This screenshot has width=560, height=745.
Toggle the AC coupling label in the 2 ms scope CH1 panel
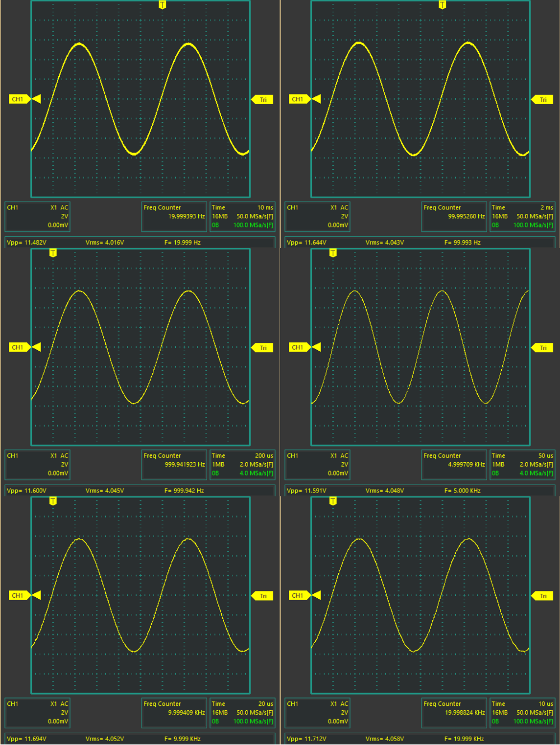(344, 208)
